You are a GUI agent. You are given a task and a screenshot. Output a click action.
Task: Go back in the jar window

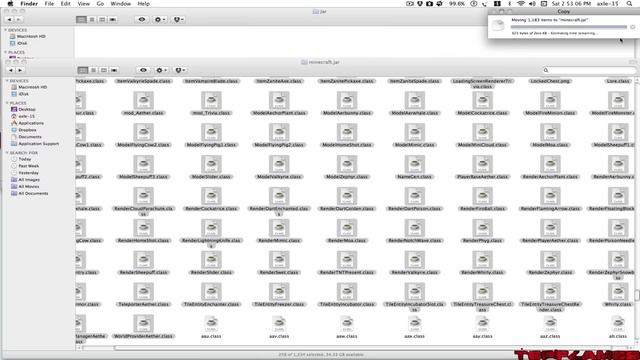coord(9,19)
